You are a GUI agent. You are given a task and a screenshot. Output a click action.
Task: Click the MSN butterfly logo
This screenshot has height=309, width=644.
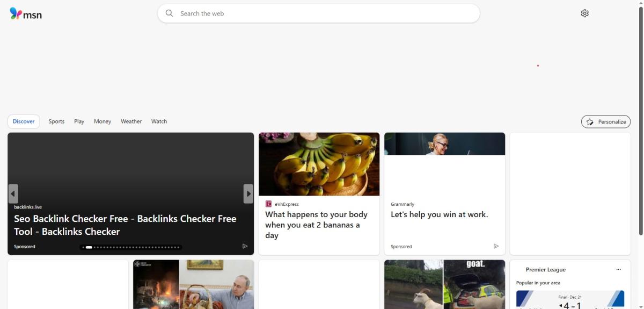pyautogui.click(x=16, y=13)
